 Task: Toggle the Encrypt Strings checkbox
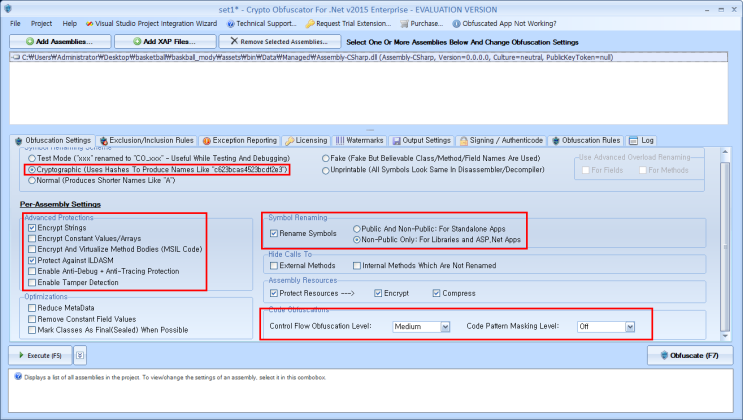tap(32, 228)
